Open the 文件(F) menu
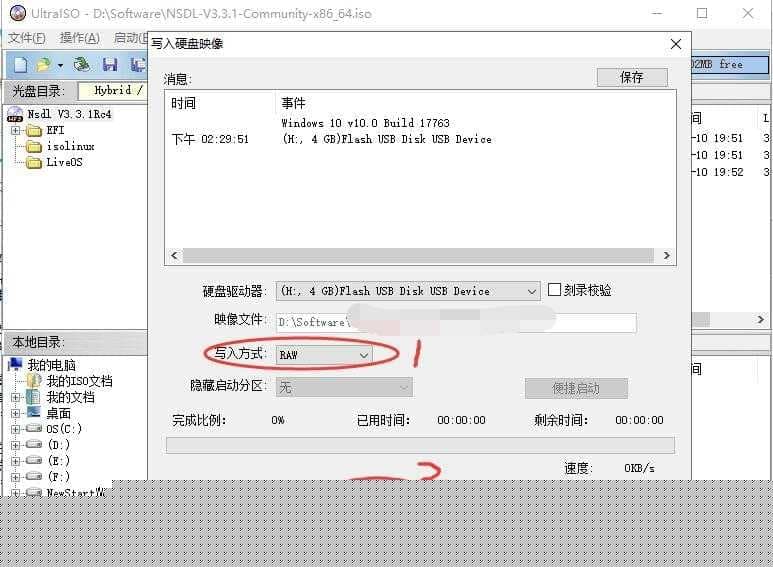This screenshot has height=567, width=773. click(x=27, y=38)
